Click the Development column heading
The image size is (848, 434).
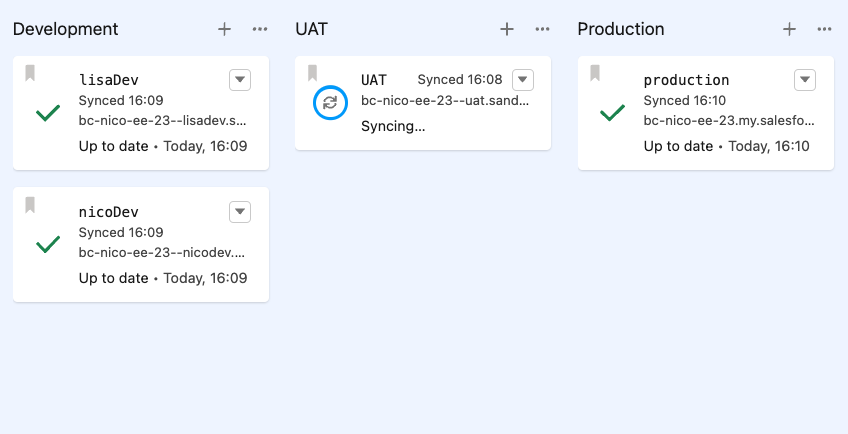coord(65,29)
